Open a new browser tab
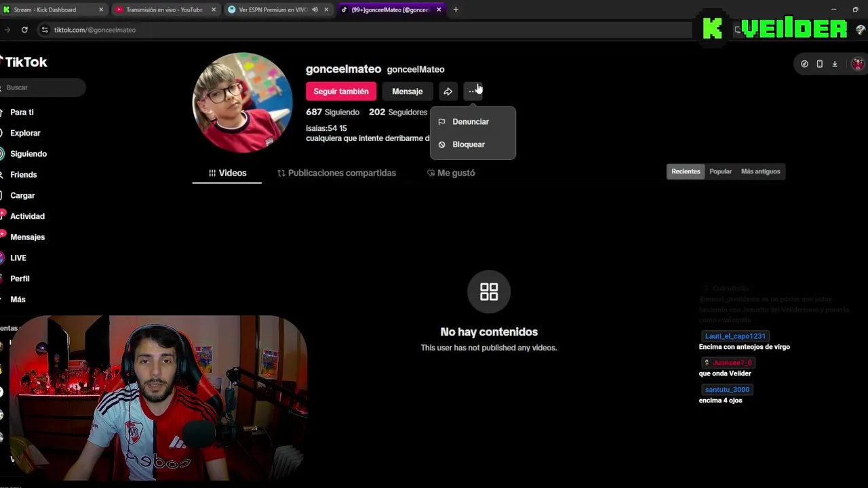 (456, 9)
